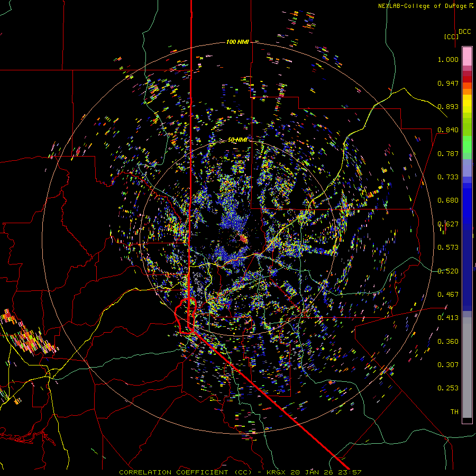Click the 100 NMI range ring label
The width and height of the screenshot is (476, 476).
(x=237, y=42)
